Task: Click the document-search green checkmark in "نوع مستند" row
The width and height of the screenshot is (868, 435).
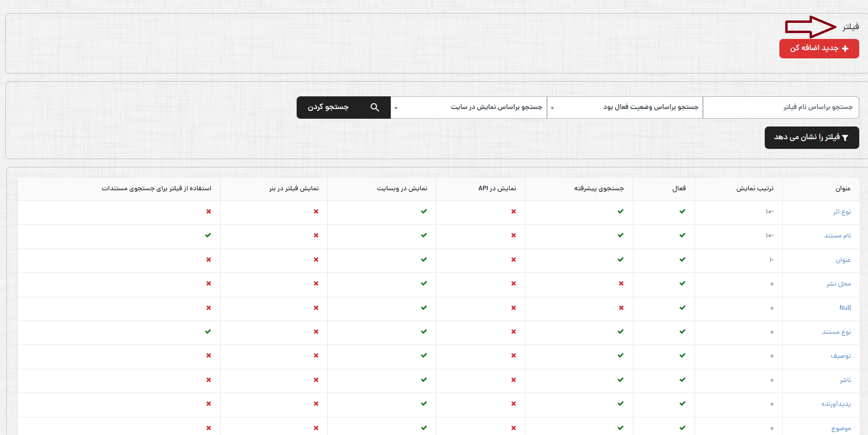Action: click(x=208, y=331)
